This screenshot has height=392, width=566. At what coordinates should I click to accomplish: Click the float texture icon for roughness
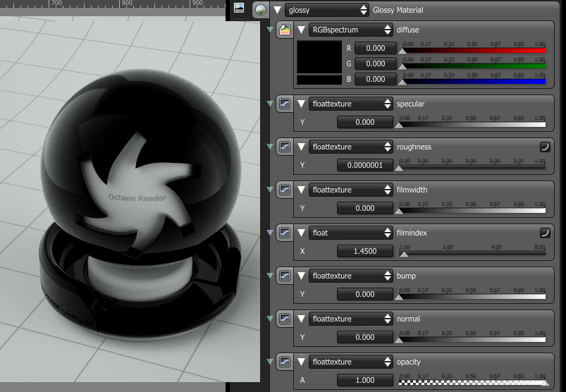285,147
